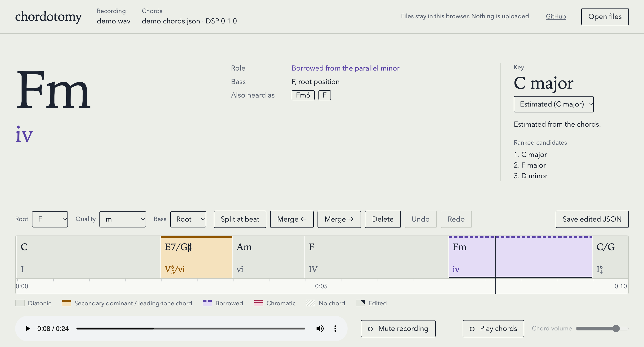The height and width of the screenshot is (347, 644).
Task: Open the GitHub link
Action: pos(556,17)
